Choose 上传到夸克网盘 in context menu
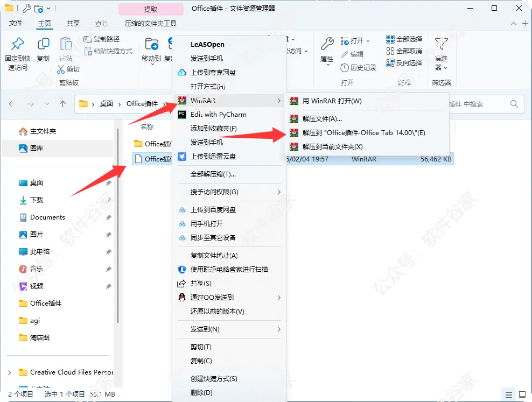Viewport: 532px width, 402px height. [x=229, y=73]
